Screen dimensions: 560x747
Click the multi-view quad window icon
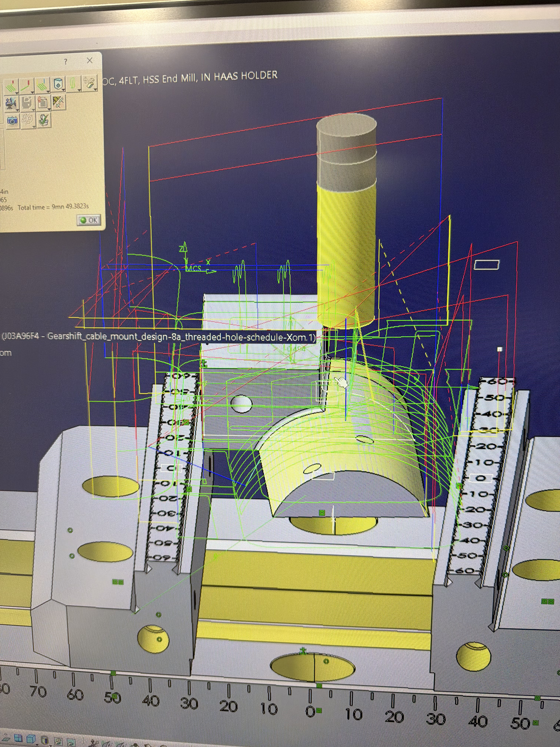tap(18, 738)
